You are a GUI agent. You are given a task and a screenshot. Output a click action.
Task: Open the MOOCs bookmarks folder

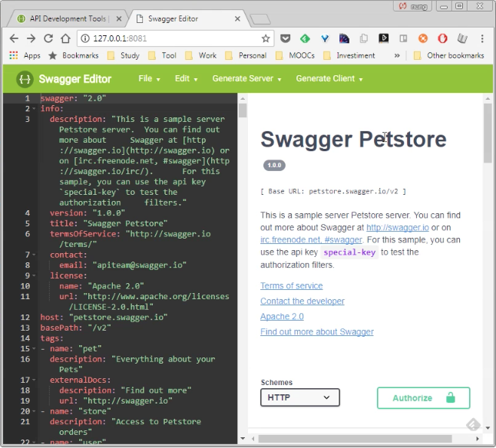(x=295, y=55)
